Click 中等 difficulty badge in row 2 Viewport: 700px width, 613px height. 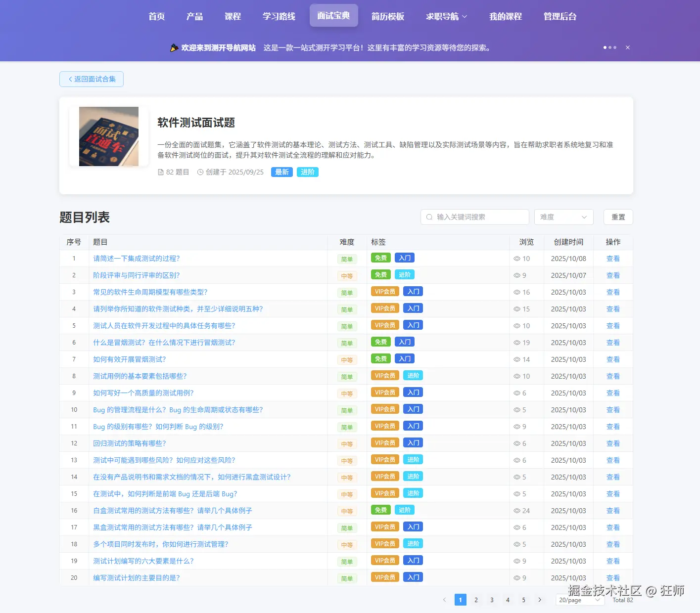(347, 276)
